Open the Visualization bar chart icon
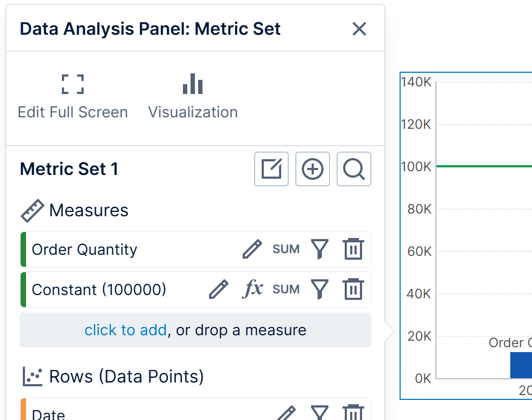This screenshot has width=532, height=420. point(193,85)
